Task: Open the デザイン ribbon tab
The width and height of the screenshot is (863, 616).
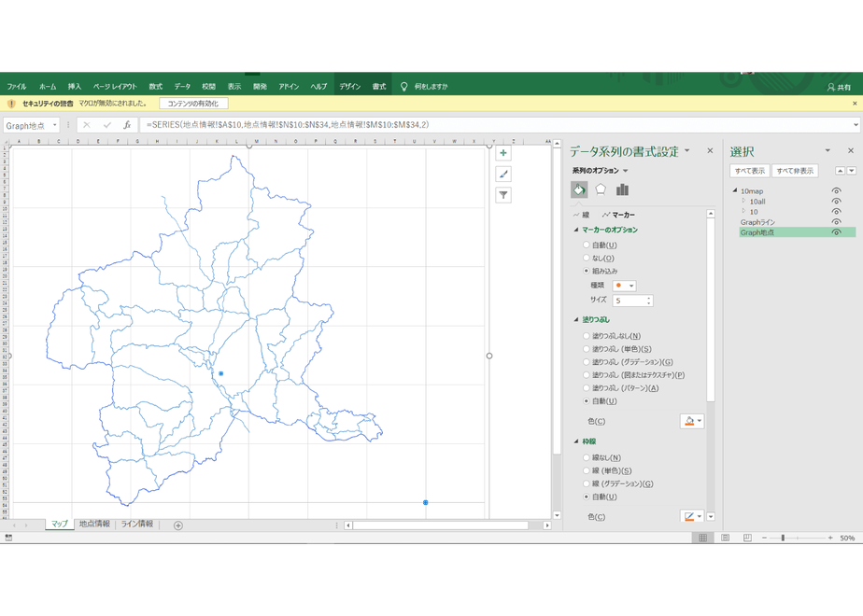Action: tap(349, 87)
